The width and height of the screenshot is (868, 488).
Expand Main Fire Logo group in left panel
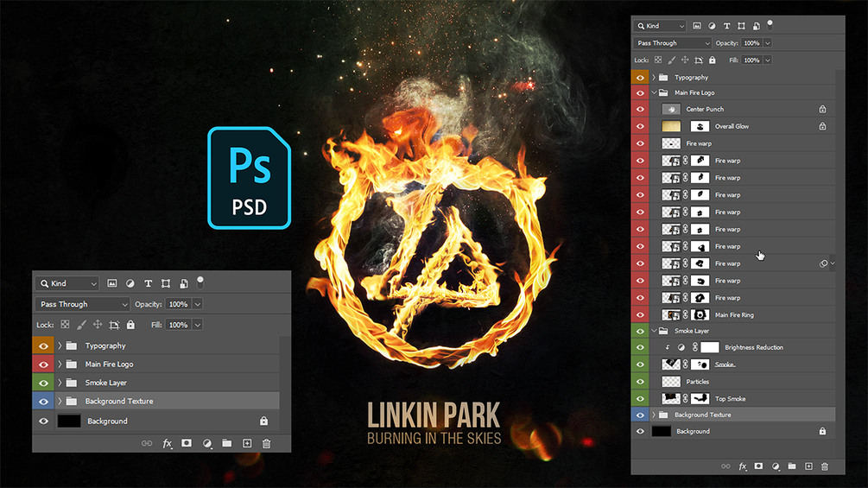click(x=60, y=364)
